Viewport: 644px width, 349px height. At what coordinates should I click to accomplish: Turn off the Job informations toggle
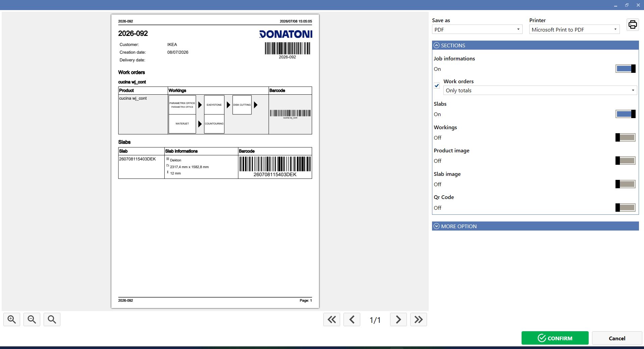pos(626,69)
